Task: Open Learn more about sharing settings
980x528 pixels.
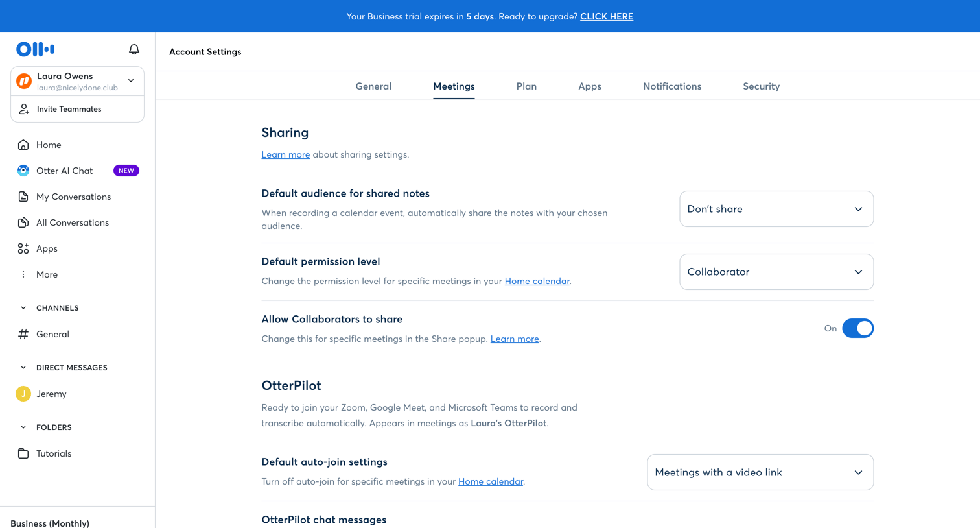Action: coord(286,154)
